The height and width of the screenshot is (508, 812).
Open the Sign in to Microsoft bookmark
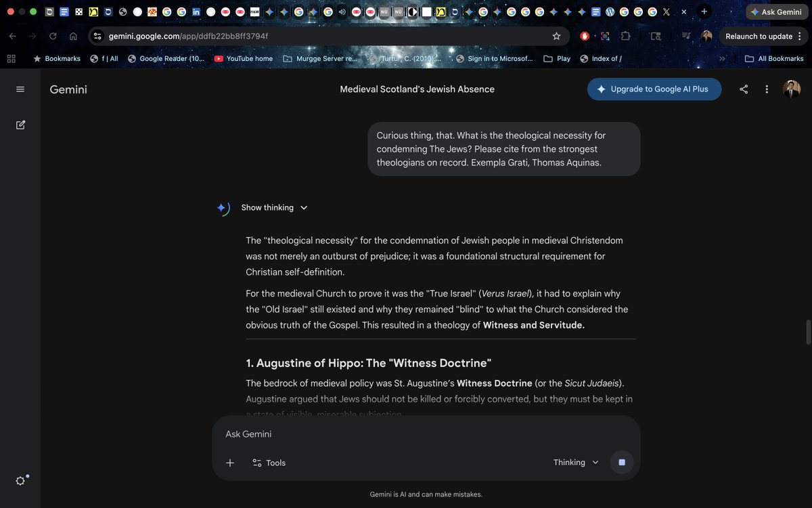495,59
